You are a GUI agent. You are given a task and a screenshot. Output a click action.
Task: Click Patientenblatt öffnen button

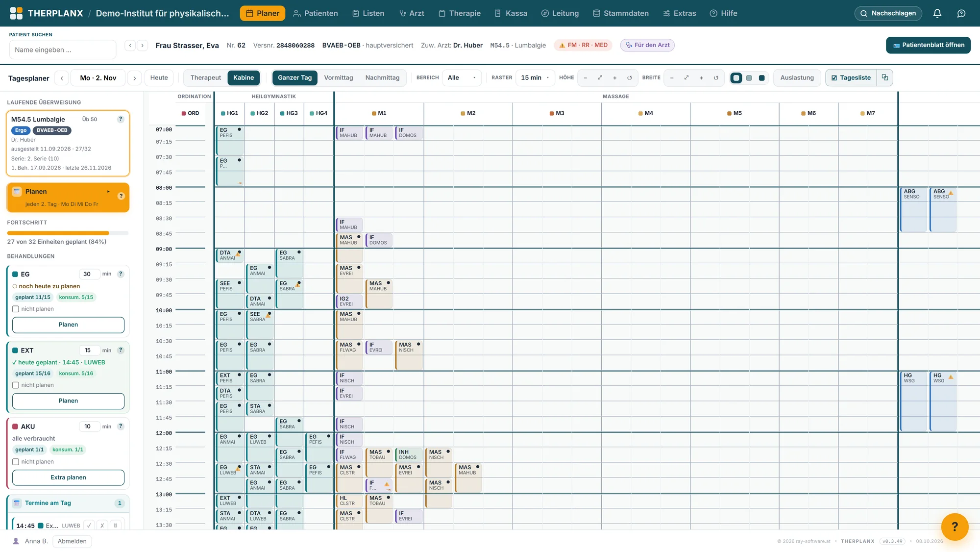[x=928, y=45]
